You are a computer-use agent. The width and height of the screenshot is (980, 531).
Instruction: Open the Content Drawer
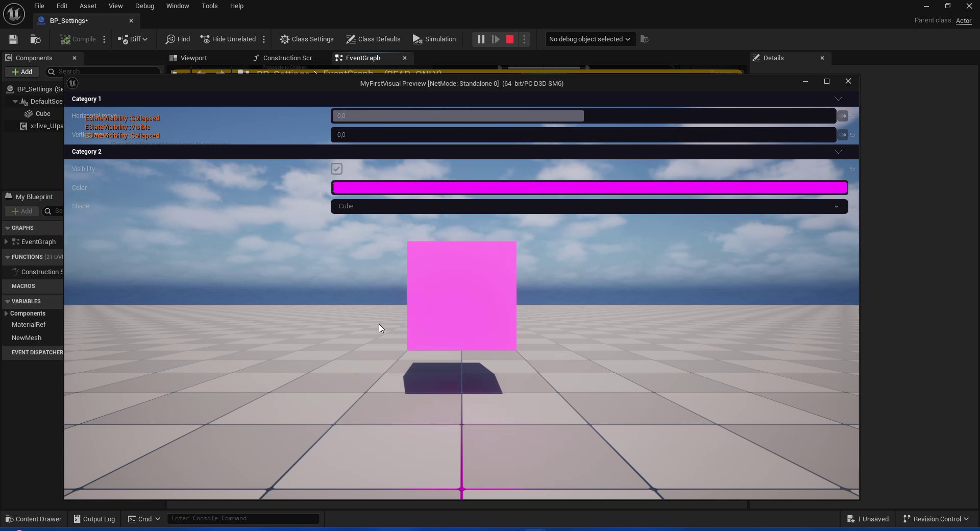click(33, 519)
